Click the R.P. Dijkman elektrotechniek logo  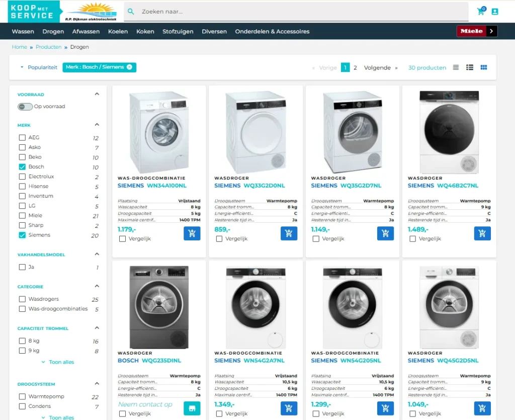coord(92,12)
